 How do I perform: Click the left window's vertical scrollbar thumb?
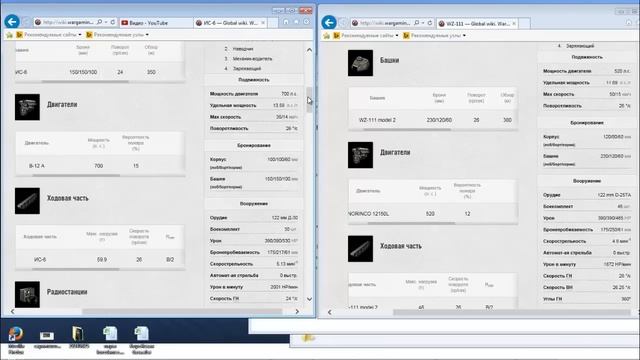pos(309,100)
